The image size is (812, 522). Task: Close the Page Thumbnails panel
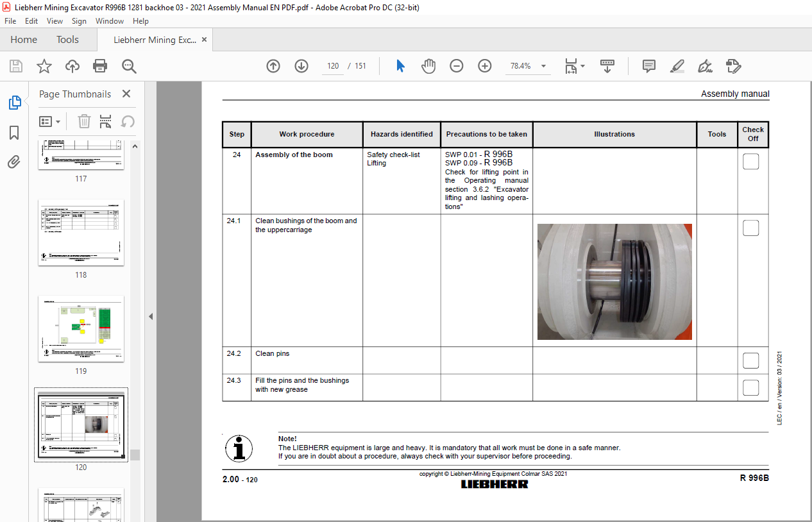pos(126,94)
